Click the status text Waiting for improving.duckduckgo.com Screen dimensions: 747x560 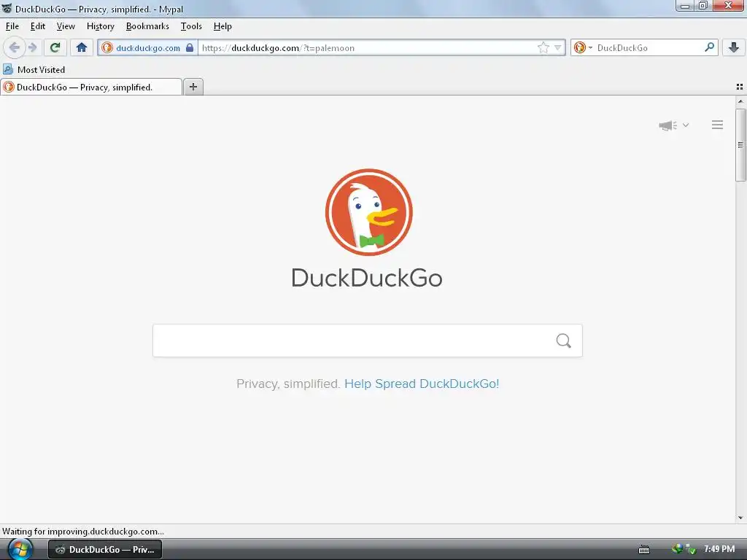[83, 532]
